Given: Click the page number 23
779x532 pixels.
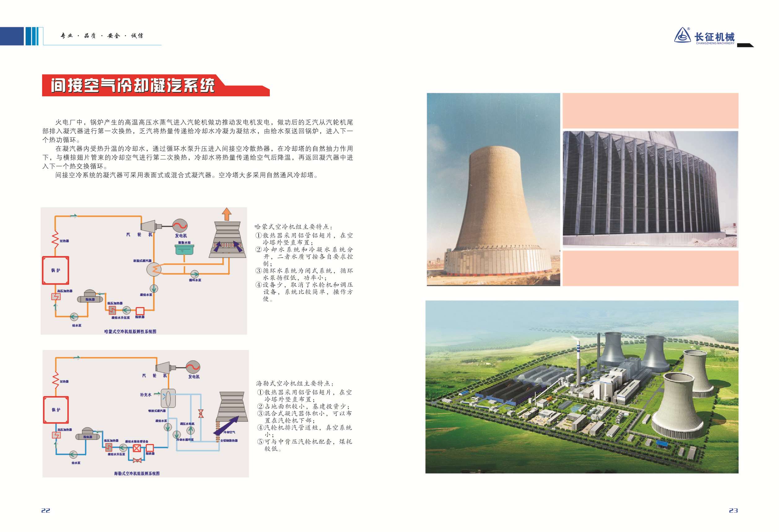Looking at the screenshot, I should pyautogui.click(x=733, y=511).
